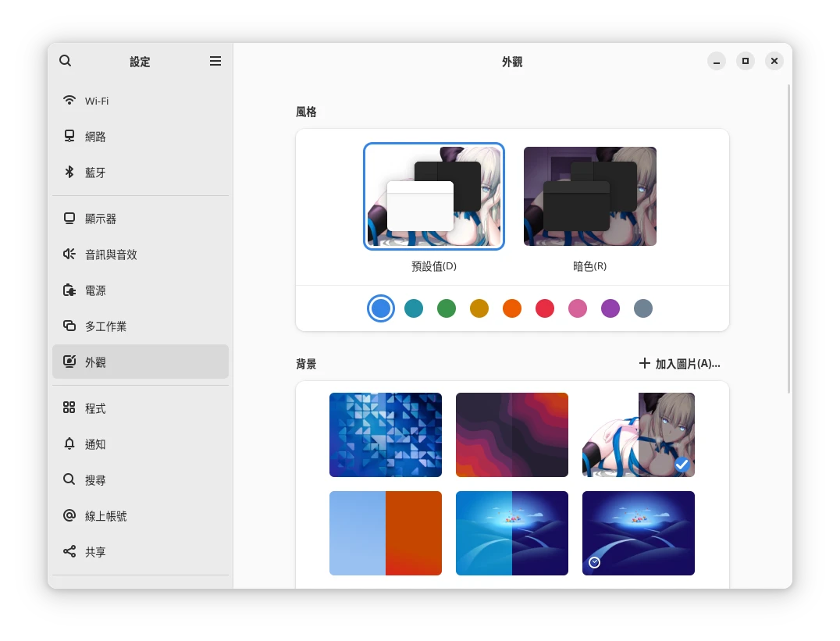Click the sound (音訊與音效) speaker icon

pos(69,254)
